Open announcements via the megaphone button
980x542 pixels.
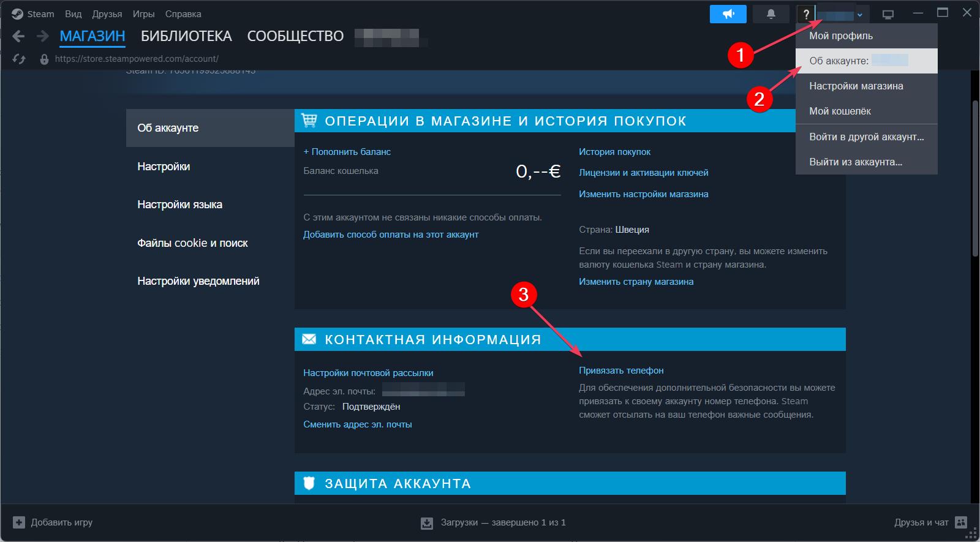pos(728,13)
